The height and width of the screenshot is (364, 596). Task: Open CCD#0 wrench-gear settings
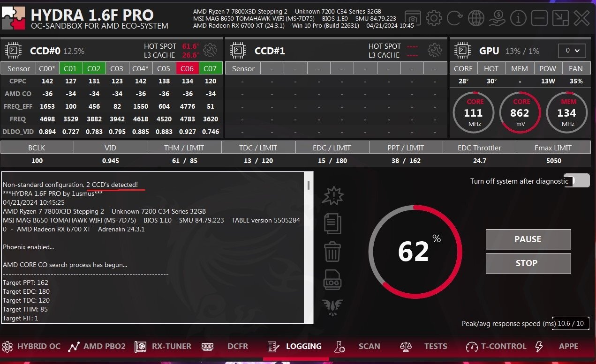click(x=210, y=50)
